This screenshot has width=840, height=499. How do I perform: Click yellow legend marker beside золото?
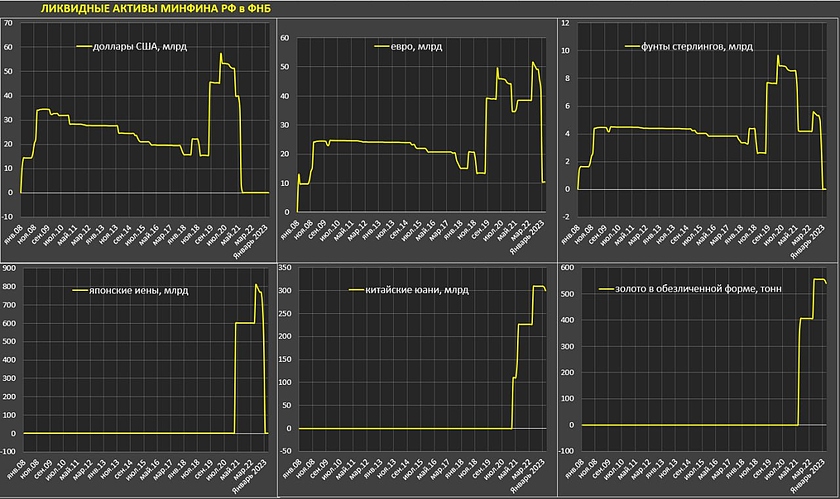coord(609,290)
